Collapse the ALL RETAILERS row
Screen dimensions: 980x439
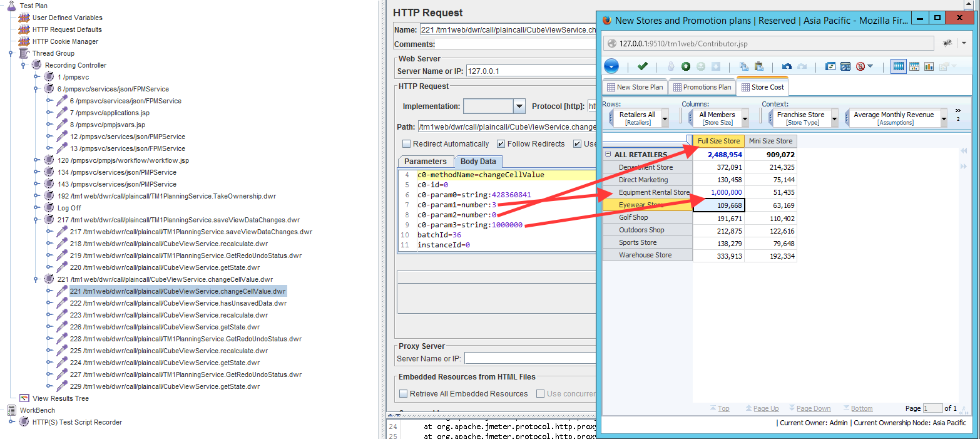(608, 155)
